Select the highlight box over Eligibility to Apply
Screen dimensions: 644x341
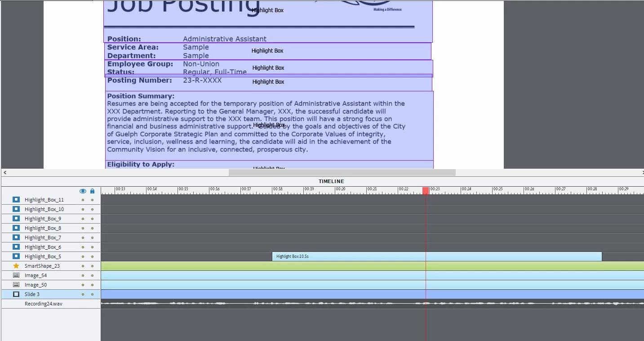tap(269, 165)
